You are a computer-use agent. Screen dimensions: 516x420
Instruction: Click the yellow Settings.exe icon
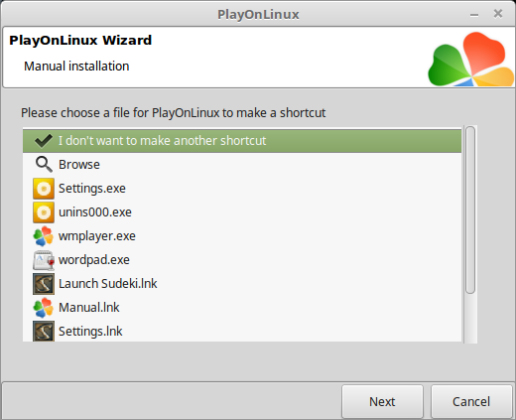(x=44, y=189)
